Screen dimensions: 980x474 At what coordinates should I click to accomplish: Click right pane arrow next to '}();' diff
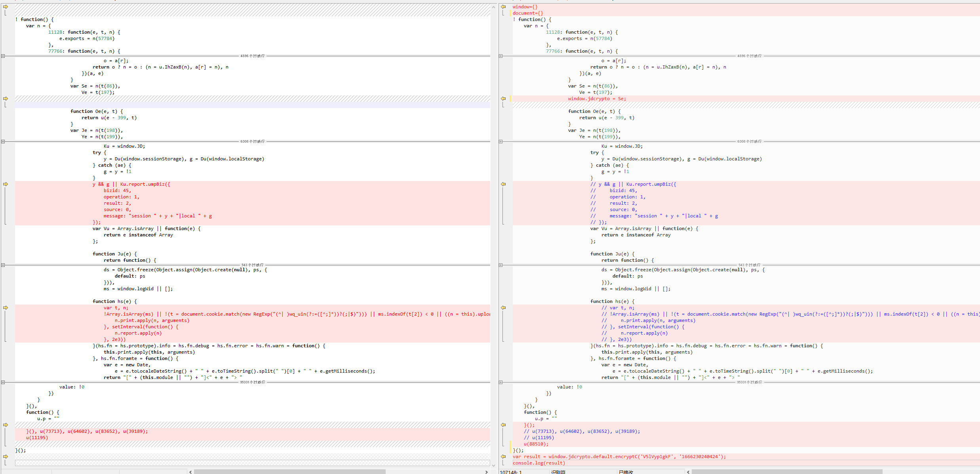(503, 425)
